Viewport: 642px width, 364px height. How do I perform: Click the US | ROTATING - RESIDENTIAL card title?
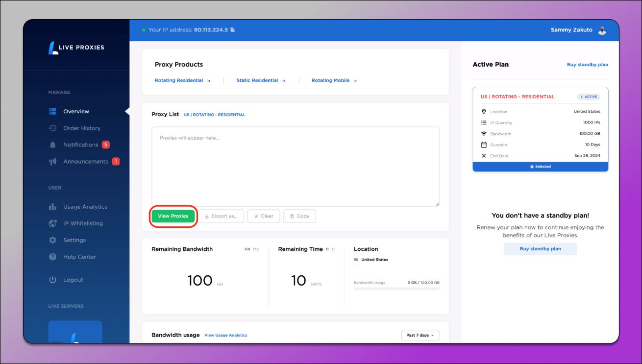coord(518,97)
